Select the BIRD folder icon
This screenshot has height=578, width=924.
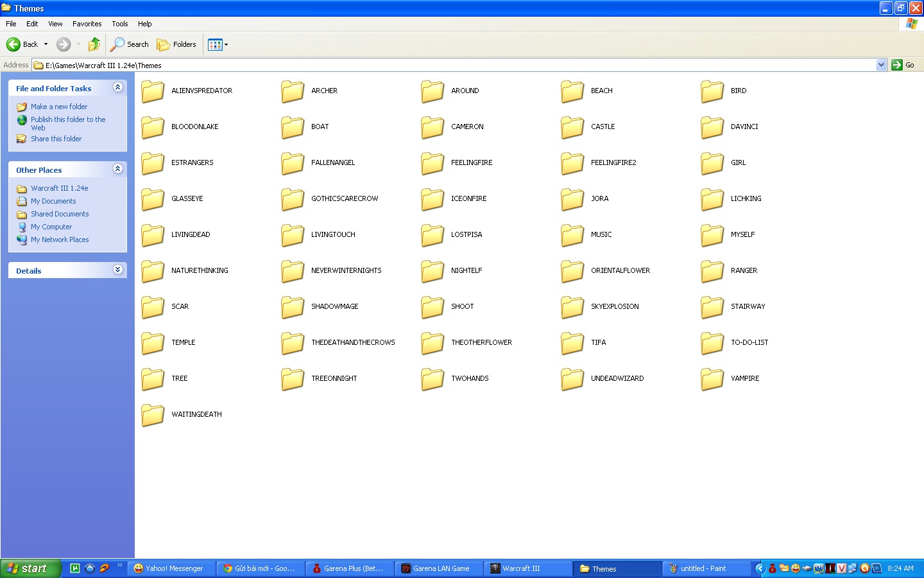pos(712,91)
